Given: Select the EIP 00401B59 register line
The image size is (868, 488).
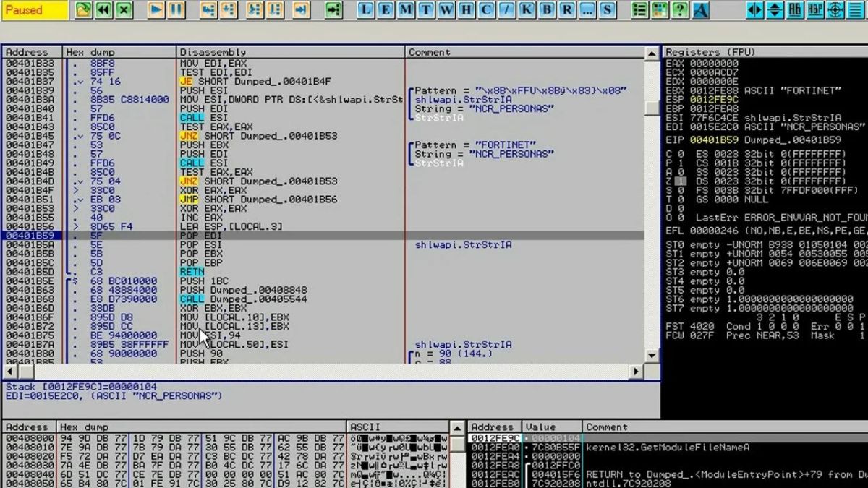Looking at the screenshot, I should tap(754, 140).
